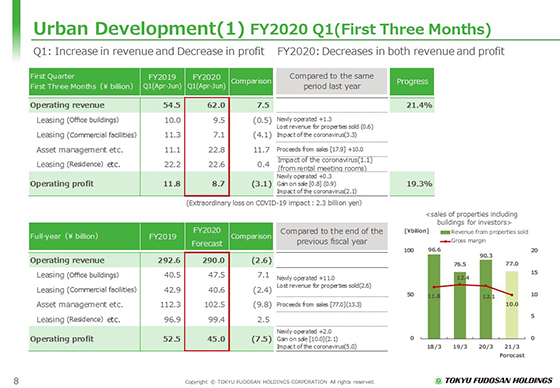This screenshot has width=560, height=388.
Task: Select the 9.5 office leasing value
Action: (219, 120)
